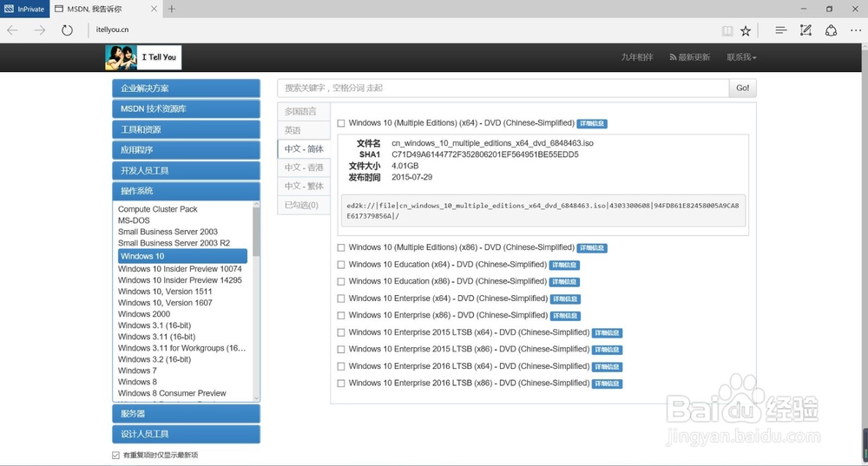Select Small Business Server 2003 R2
The width and height of the screenshot is (868, 466).
tap(174, 243)
